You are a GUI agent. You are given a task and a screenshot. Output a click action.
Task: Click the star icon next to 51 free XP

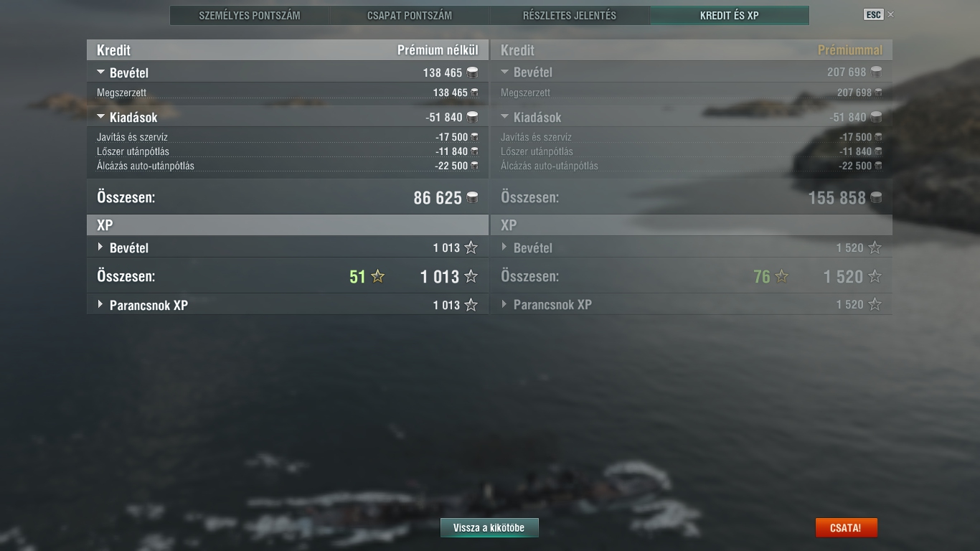tap(377, 276)
